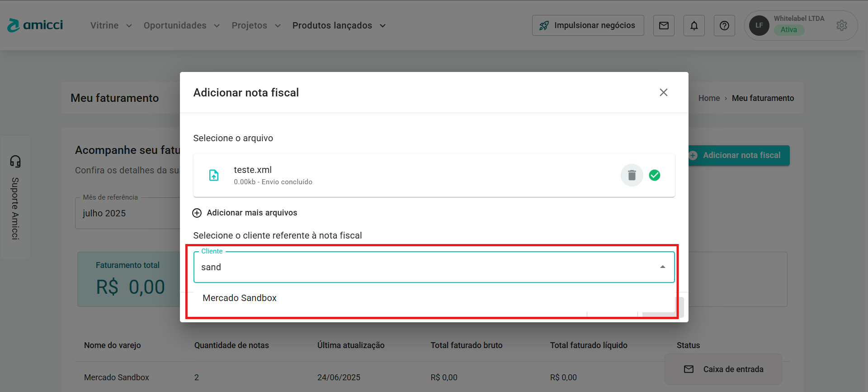Click the Suporte Amicci headset tab
The image size is (868, 392).
(x=15, y=197)
